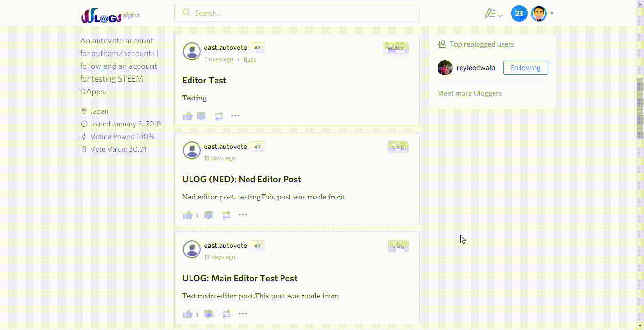The height and width of the screenshot is (330, 644).
Task: Expand the account menu caret
Action: pyautogui.click(x=552, y=13)
